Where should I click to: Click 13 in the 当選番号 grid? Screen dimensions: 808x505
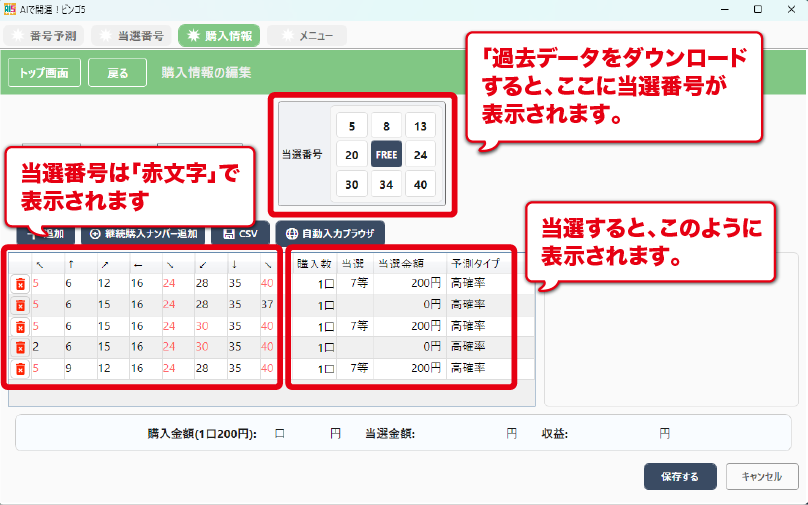420,126
